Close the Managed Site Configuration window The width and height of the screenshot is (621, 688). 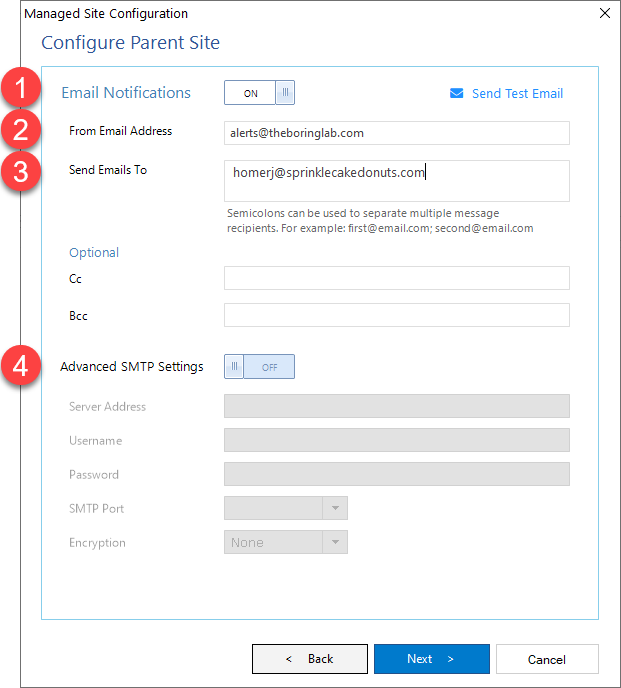pos(605,13)
